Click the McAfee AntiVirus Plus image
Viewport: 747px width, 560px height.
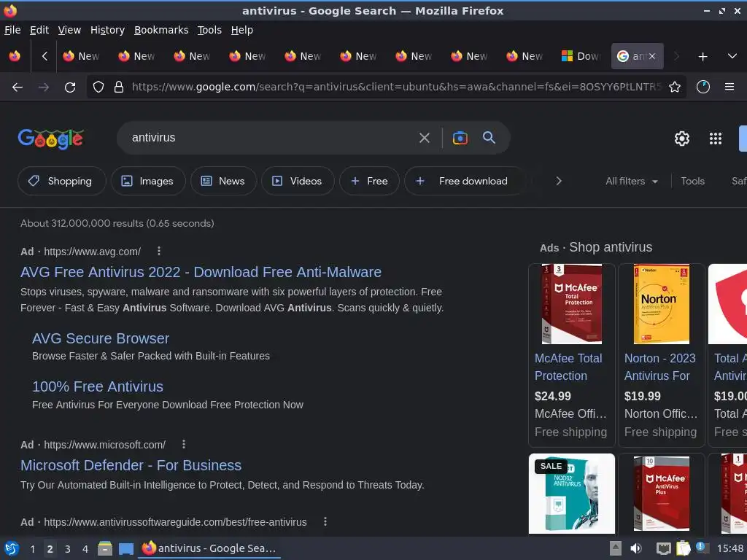coord(661,494)
